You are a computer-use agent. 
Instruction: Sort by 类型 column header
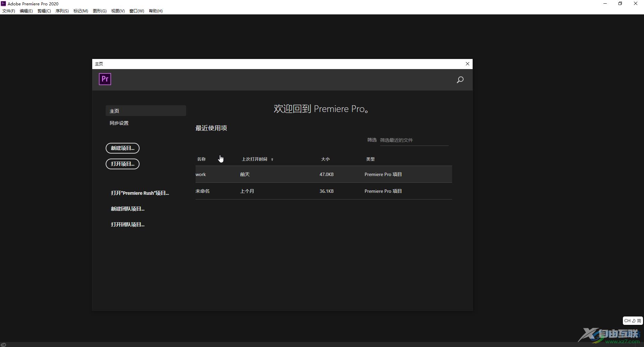tap(370, 159)
